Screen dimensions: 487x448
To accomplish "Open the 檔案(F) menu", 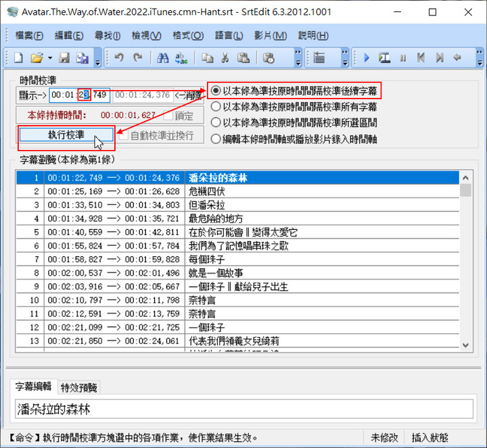I will tap(29, 35).
